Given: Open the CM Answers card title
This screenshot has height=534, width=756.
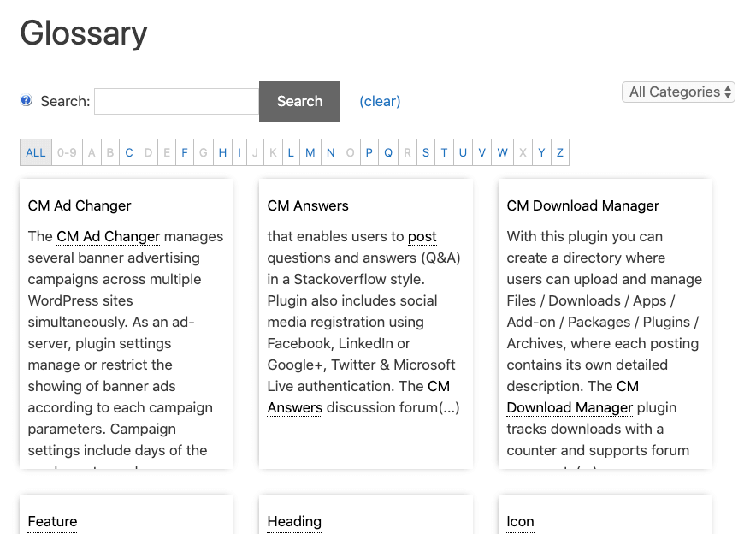Looking at the screenshot, I should point(308,205).
